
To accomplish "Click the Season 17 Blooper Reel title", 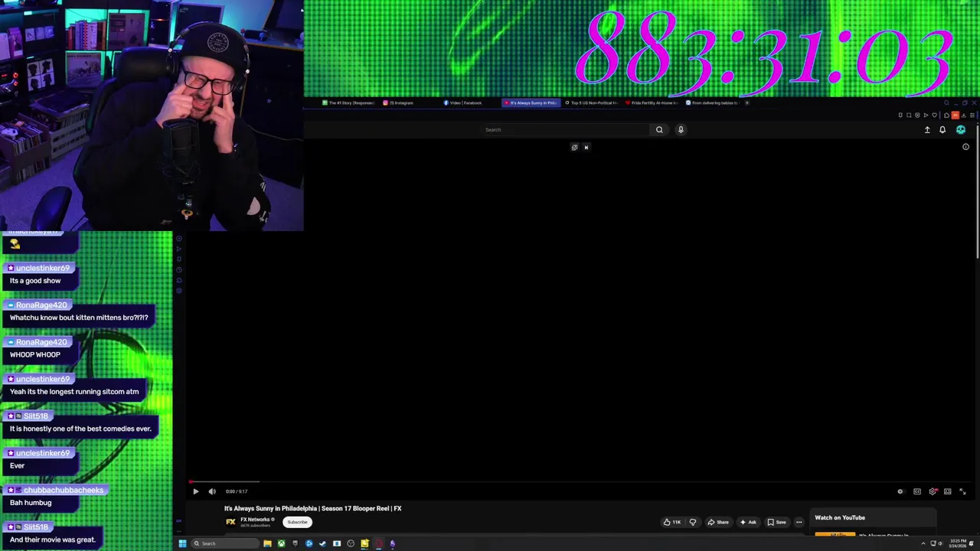I will [312, 508].
